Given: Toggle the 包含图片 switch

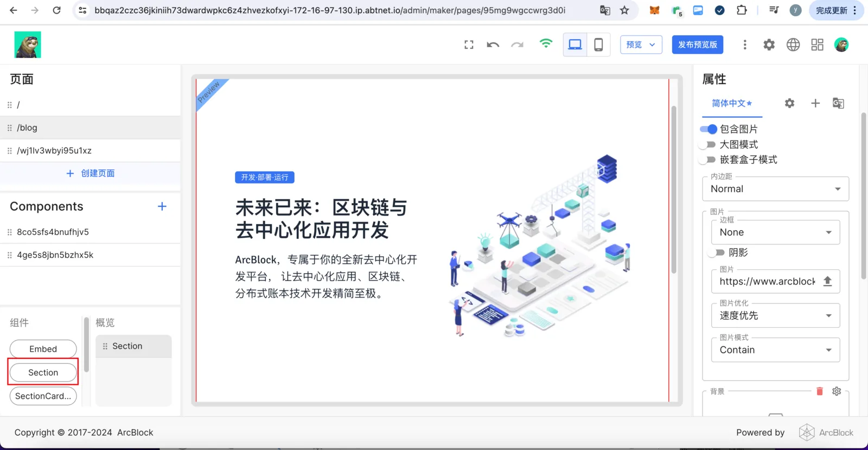Looking at the screenshot, I should click(x=709, y=129).
